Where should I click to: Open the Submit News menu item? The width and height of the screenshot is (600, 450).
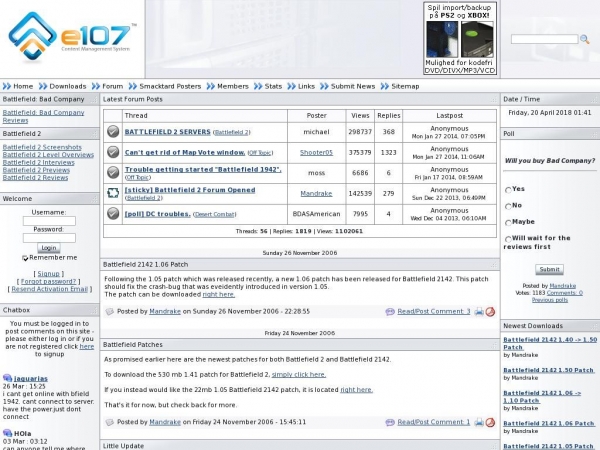353,86
